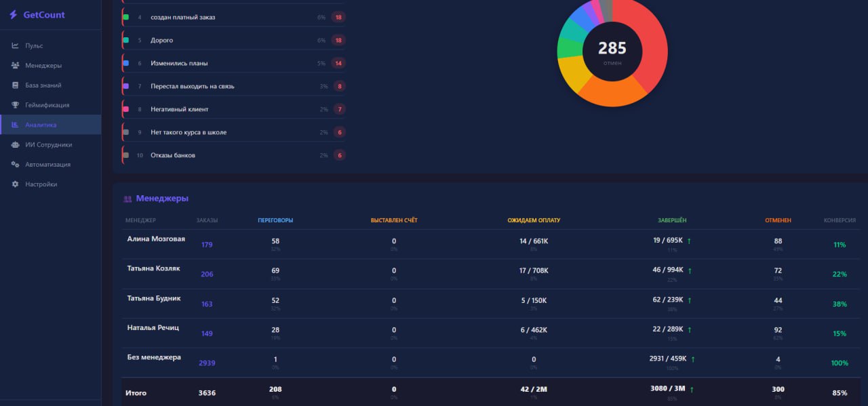Open the Аналитика menu item
This screenshot has width=868, height=406.
[x=41, y=125]
